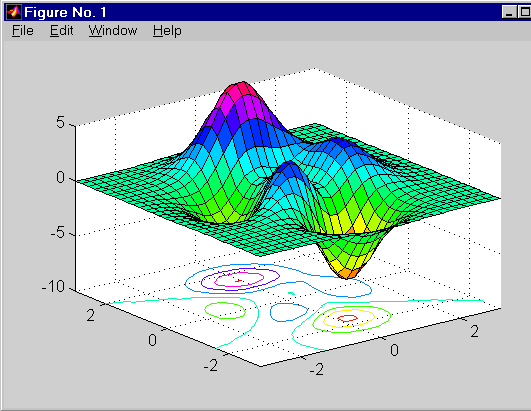Click the orange bottom of the surface dip
The width and height of the screenshot is (531, 411).
tap(347, 273)
